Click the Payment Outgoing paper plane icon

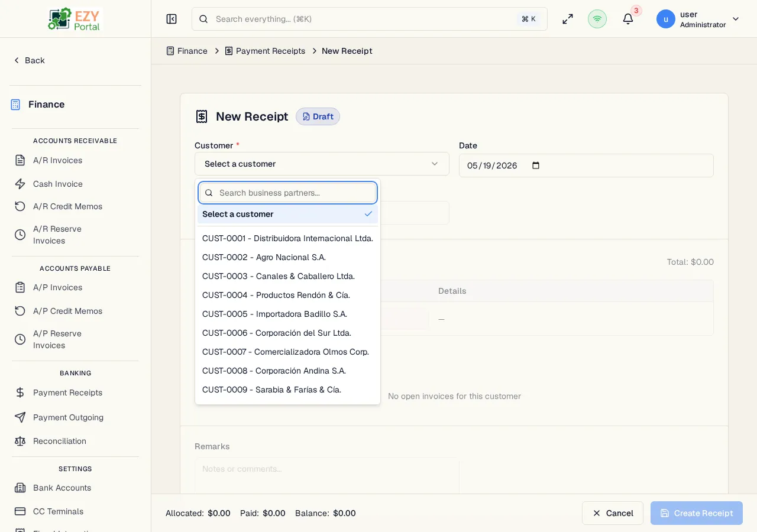pyautogui.click(x=20, y=417)
